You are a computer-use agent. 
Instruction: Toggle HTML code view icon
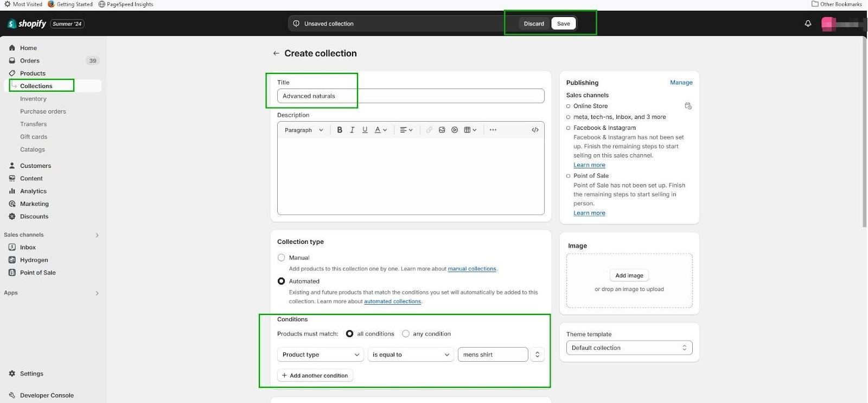click(535, 130)
